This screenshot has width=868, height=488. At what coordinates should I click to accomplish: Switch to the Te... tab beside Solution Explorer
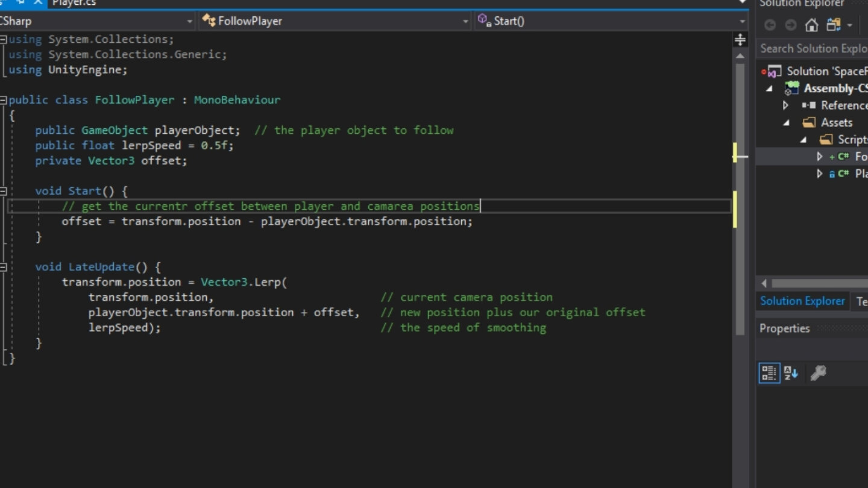pos(861,302)
